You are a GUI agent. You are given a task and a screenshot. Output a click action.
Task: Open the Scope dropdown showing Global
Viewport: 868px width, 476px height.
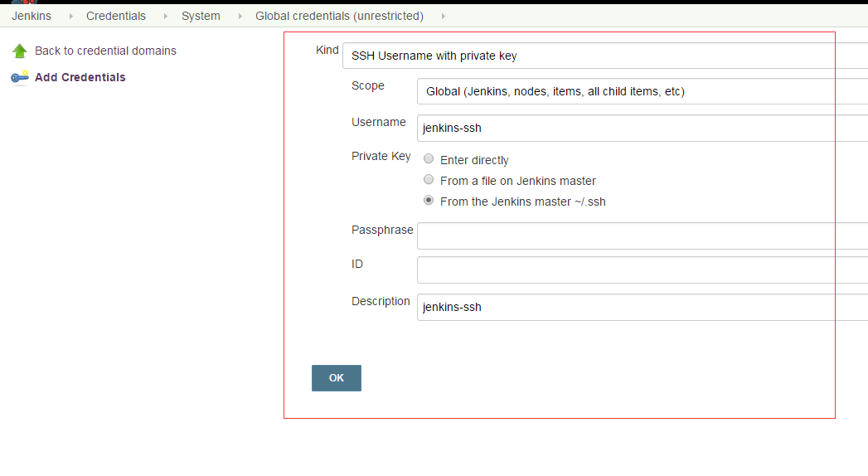643,91
